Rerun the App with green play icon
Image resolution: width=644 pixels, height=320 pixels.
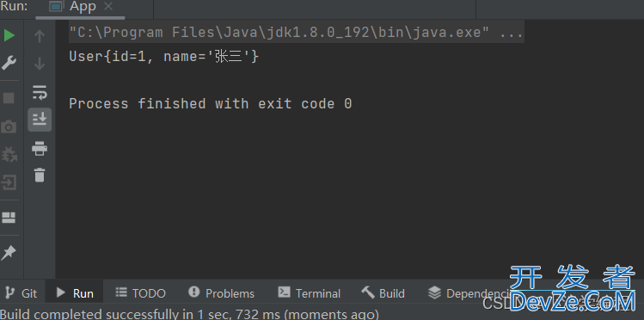click(x=9, y=36)
